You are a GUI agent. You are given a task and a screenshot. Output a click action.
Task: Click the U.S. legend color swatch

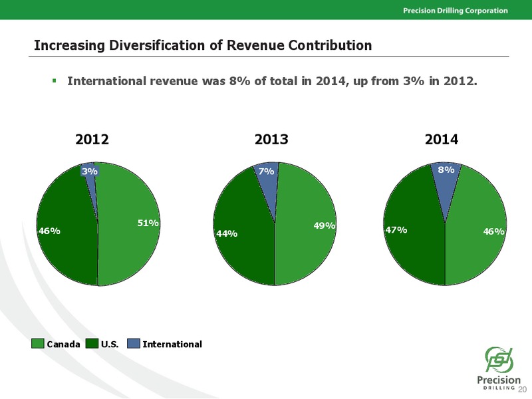pyautogui.click(x=92, y=343)
